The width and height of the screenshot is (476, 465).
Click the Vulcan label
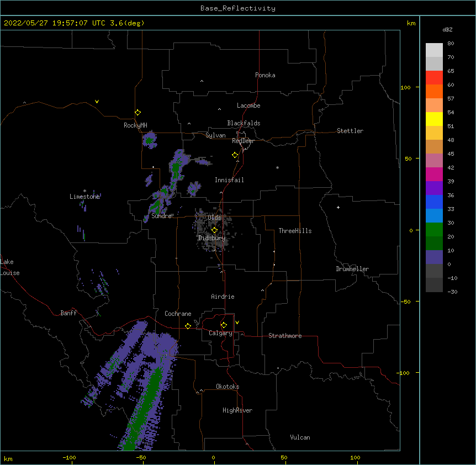300,437
